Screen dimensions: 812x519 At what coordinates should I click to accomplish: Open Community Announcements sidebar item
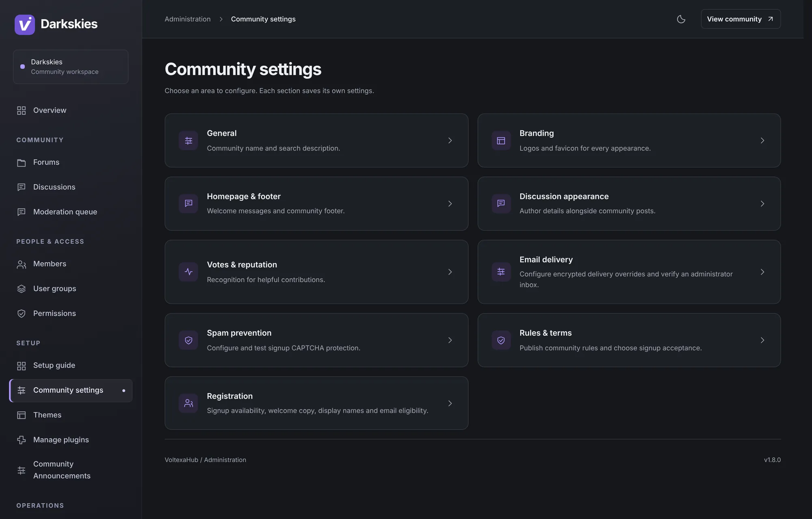coord(71,470)
